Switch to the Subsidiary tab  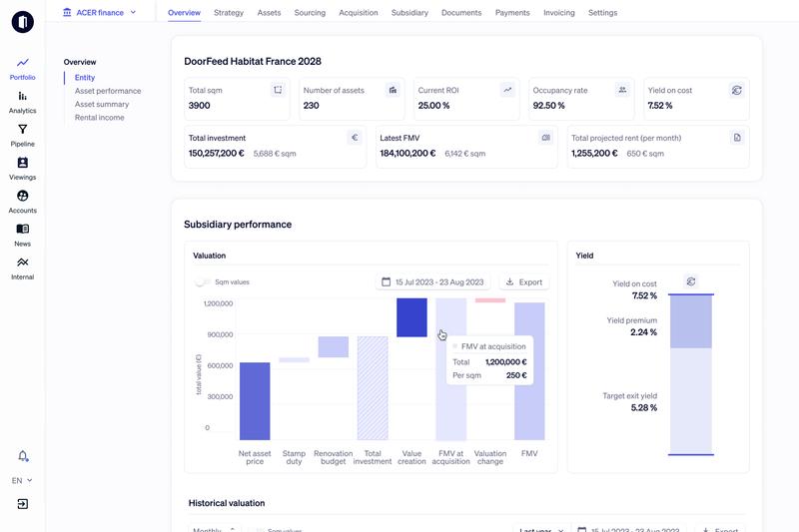click(409, 13)
